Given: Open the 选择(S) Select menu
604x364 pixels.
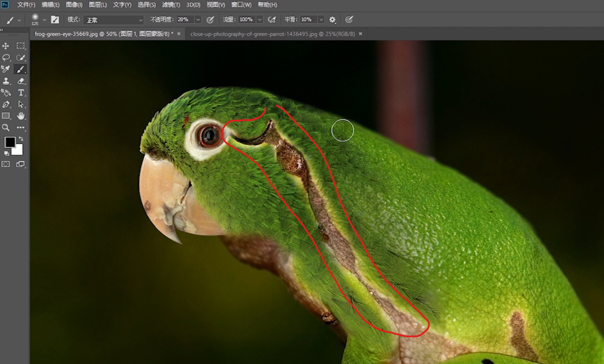Looking at the screenshot, I should pos(147,5).
